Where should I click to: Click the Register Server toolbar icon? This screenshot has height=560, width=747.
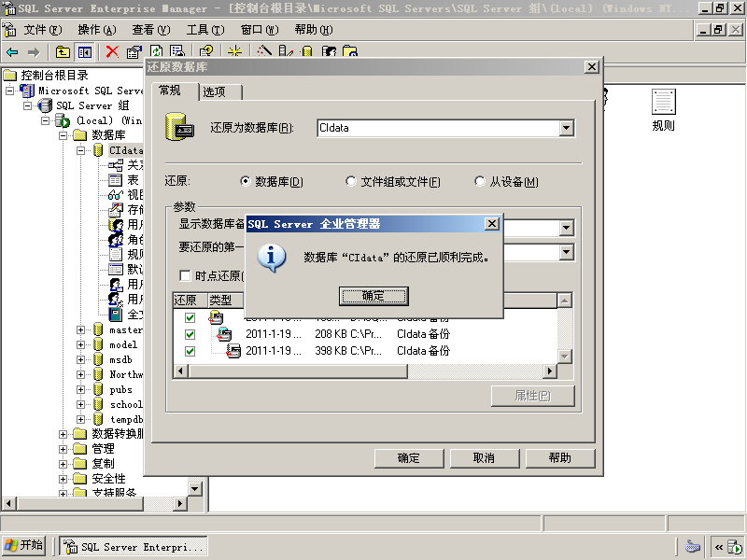click(x=286, y=52)
